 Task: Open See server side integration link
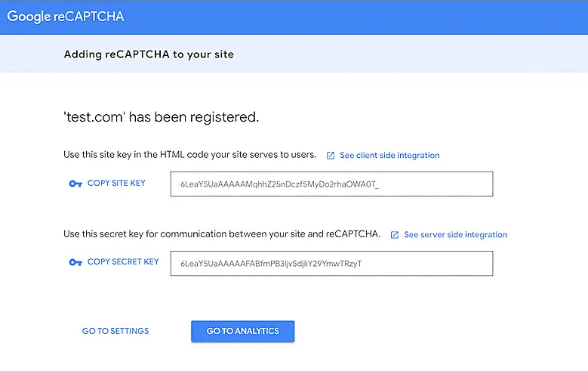[455, 235]
